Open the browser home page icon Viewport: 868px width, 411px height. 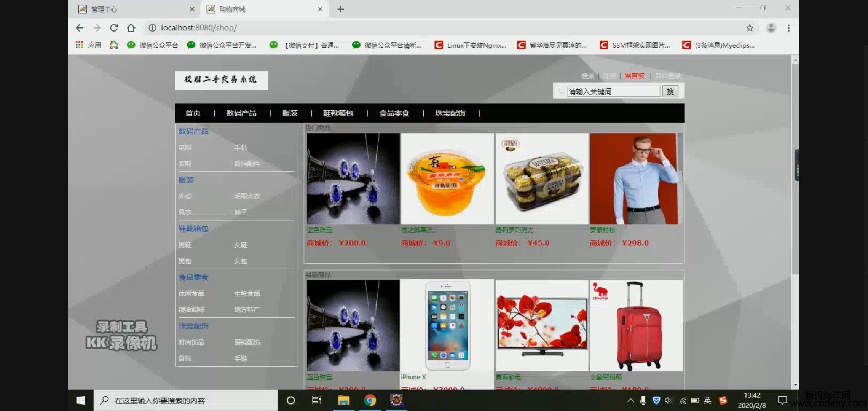131,28
